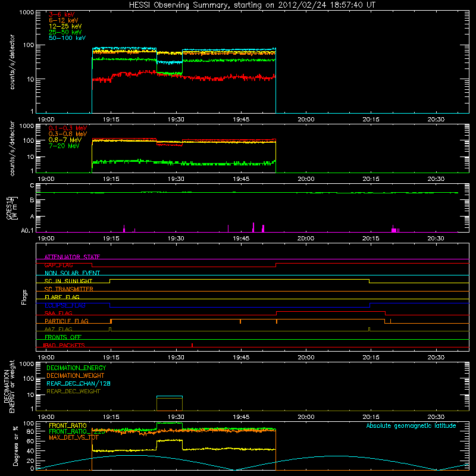Click the REAR_DEC_WEIGHT legend label
This screenshot has height=476, width=476.
click(x=73, y=392)
